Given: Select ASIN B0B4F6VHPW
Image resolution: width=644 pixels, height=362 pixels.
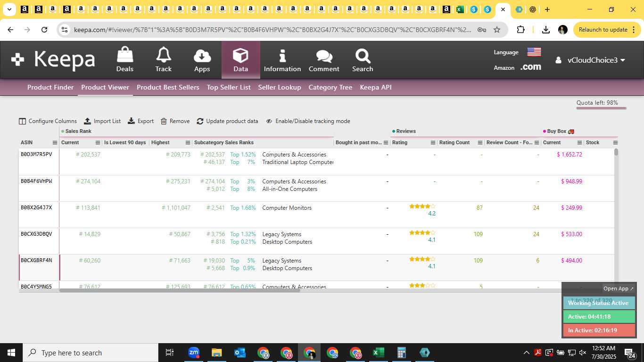Looking at the screenshot, I should click(x=36, y=181).
